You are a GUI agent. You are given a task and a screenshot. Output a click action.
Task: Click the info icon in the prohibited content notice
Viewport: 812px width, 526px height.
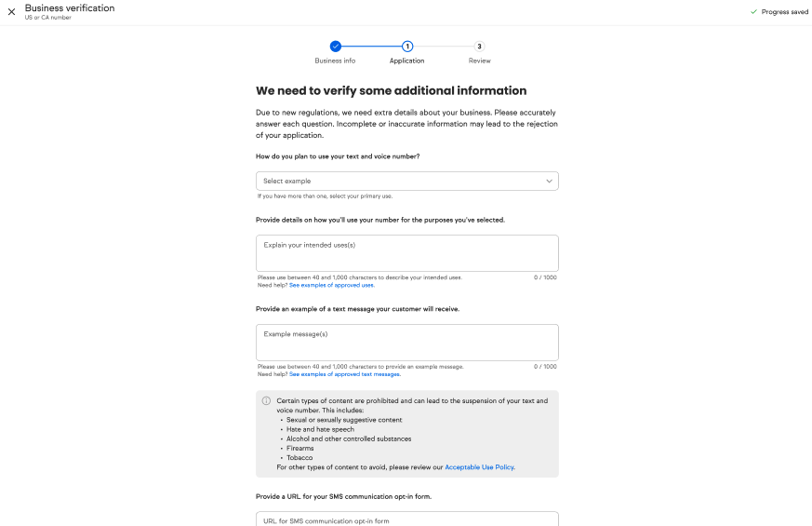coord(266,401)
